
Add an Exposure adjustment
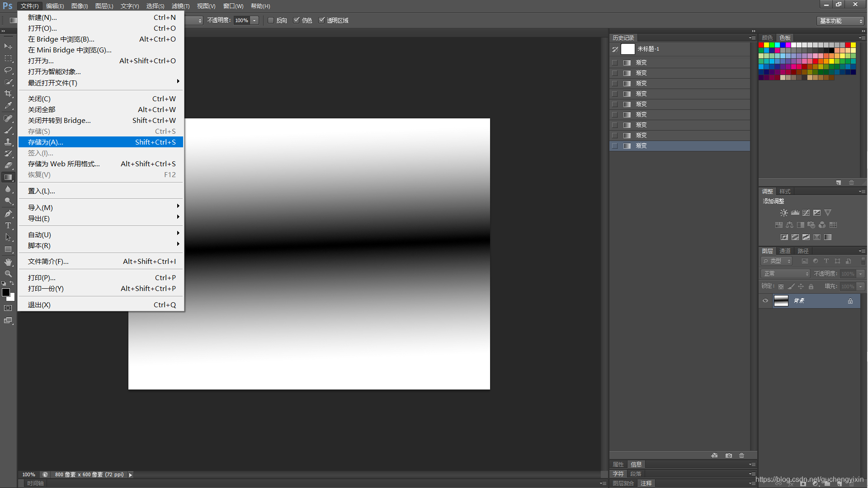817,212
